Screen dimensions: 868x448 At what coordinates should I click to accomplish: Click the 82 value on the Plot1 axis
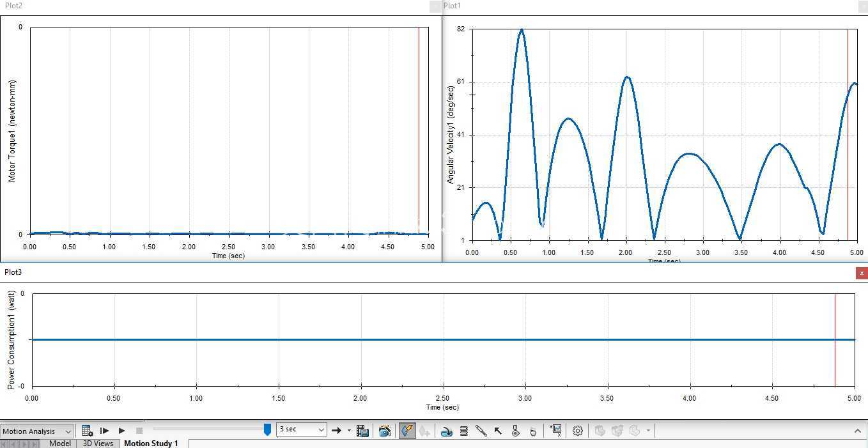coord(461,29)
